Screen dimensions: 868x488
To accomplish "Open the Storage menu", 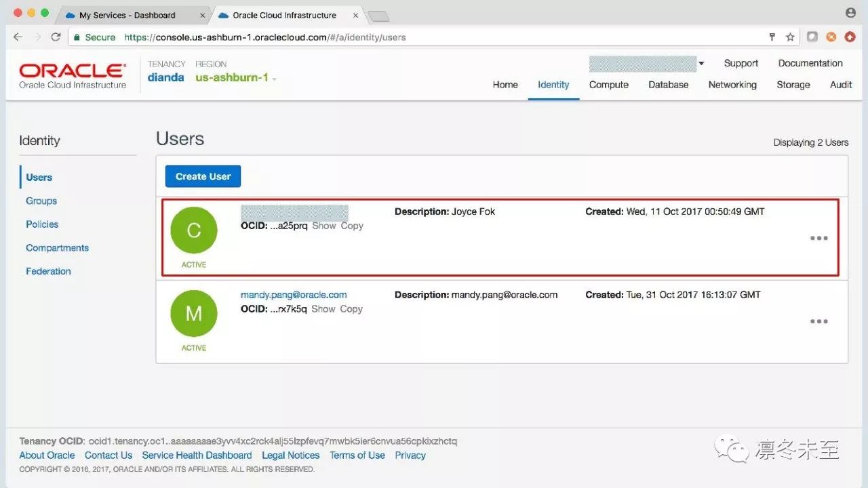I will pos(793,85).
